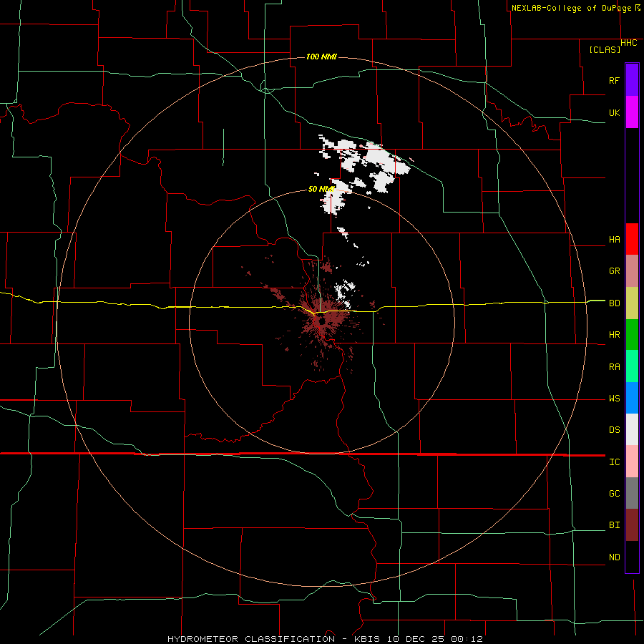Click the RA legend label
The image size is (644, 644).
(x=614, y=367)
